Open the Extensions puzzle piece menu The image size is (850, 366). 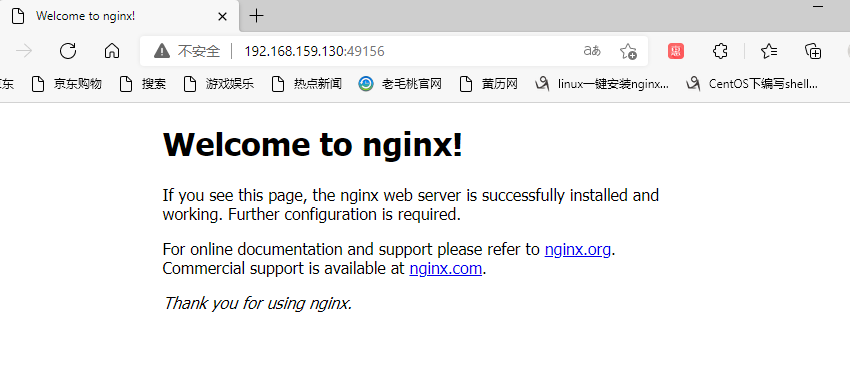tap(719, 51)
